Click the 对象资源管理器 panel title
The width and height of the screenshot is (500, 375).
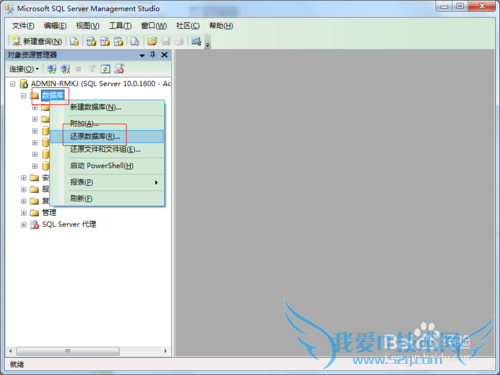(32, 55)
